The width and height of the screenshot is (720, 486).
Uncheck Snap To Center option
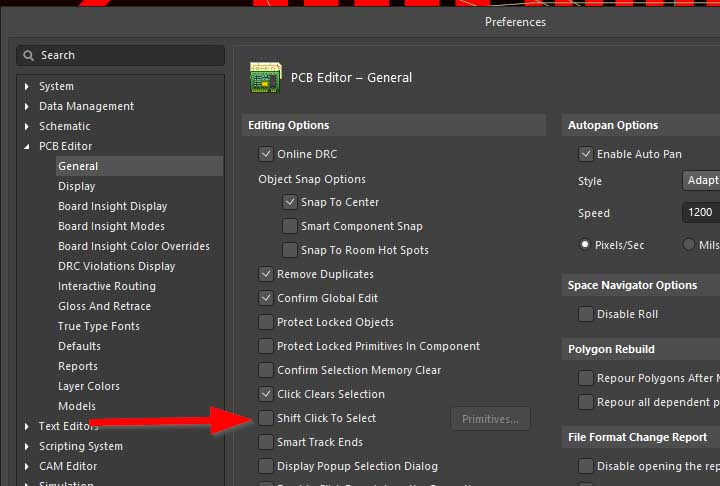(x=290, y=202)
